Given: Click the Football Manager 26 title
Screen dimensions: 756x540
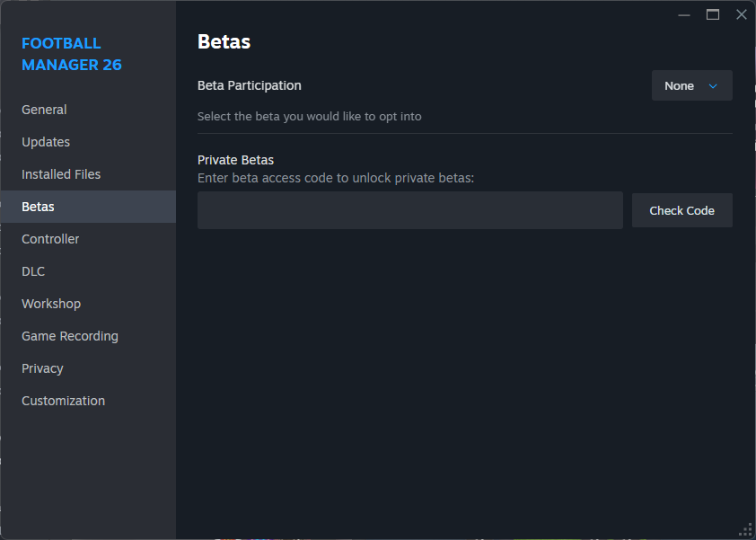Looking at the screenshot, I should click(72, 54).
